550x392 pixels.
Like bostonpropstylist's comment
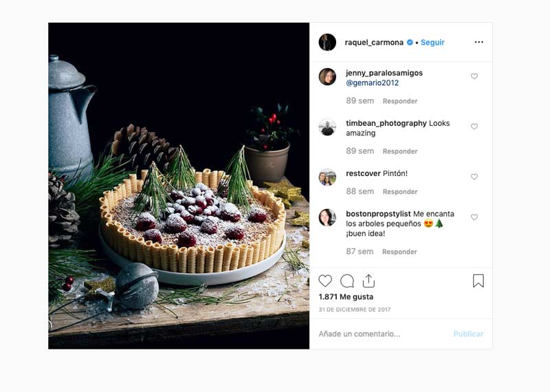[474, 217]
